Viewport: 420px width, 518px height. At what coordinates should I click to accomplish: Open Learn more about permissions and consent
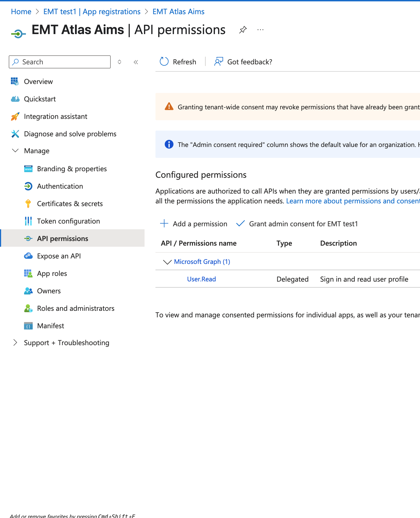[353, 201]
